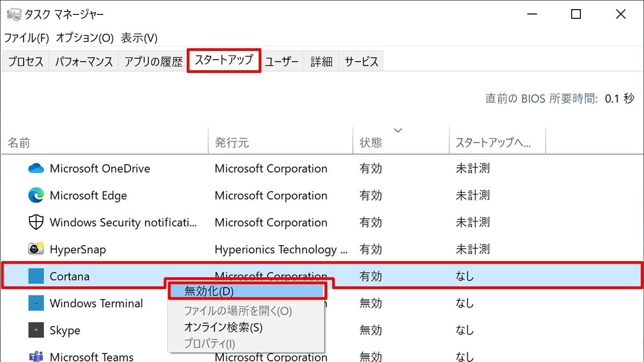Select the スタートアップ tab

(x=224, y=60)
